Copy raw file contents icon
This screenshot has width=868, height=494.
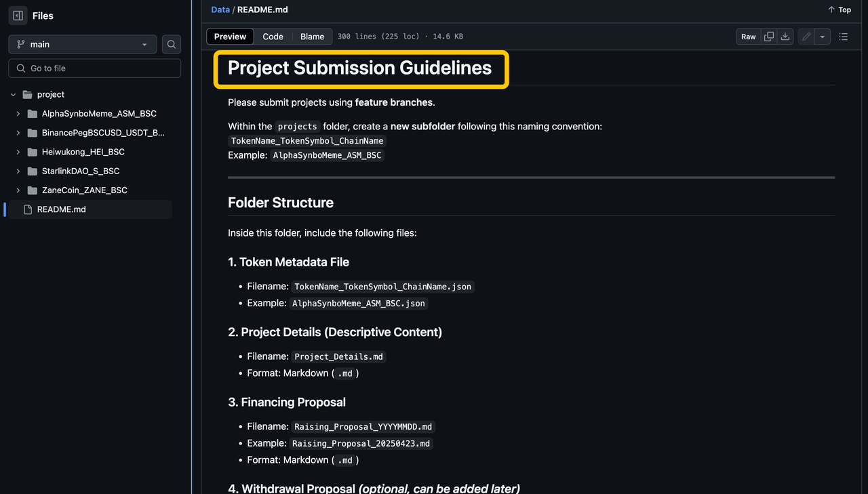point(769,37)
